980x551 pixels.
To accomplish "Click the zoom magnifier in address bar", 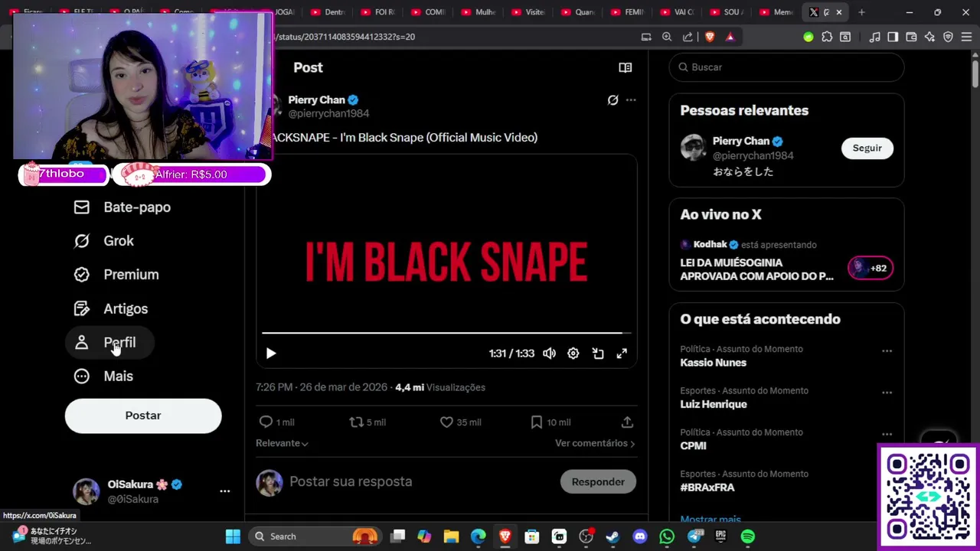I will click(667, 37).
